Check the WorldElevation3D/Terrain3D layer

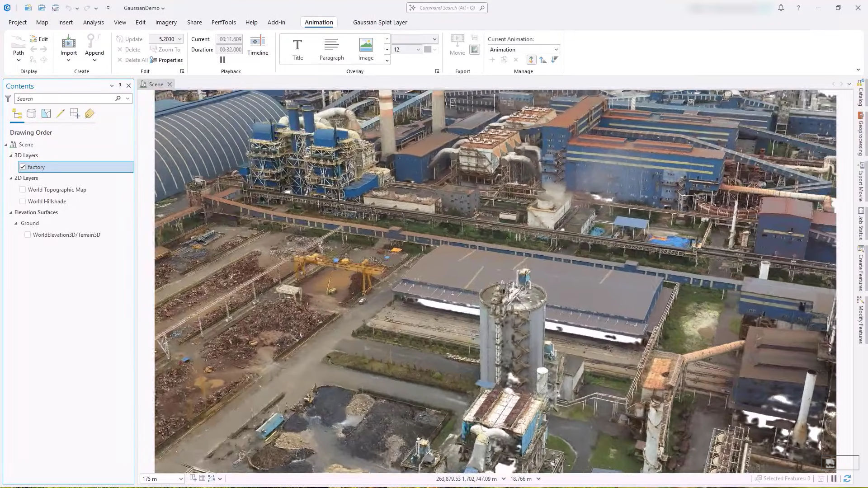[x=27, y=235]
